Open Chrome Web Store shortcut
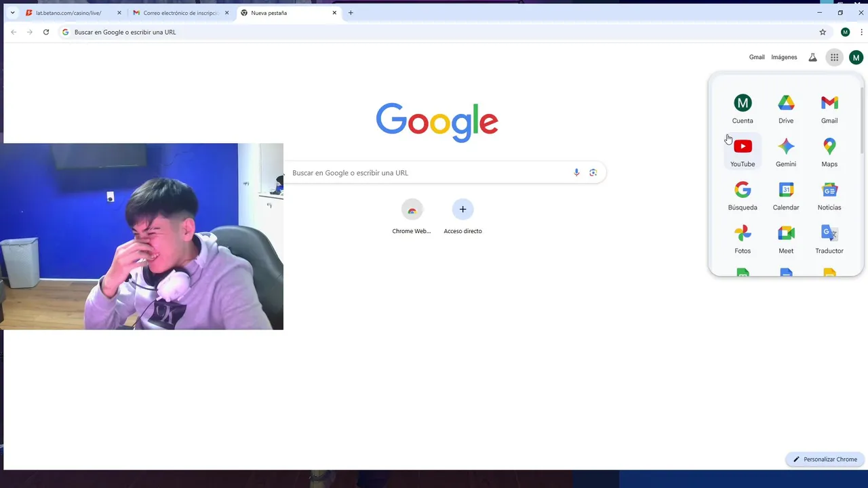 (x=412, y=217)
